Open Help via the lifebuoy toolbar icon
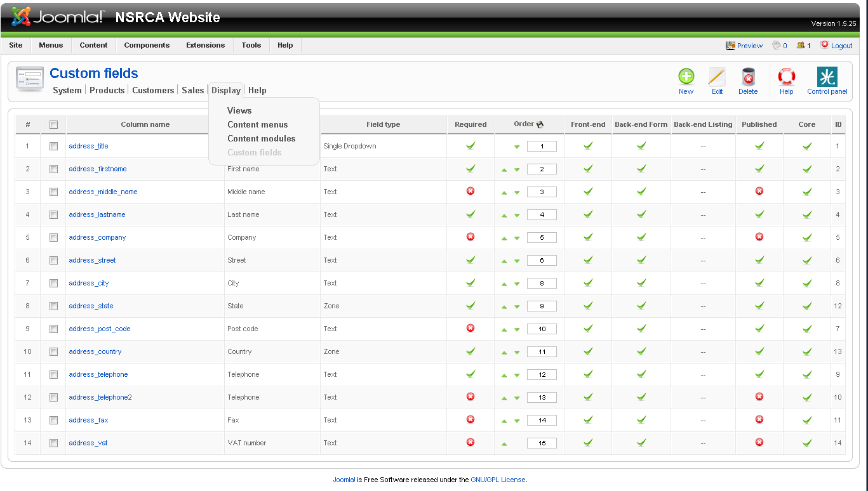Screen dimensions: 868x491 coord(787,77)
